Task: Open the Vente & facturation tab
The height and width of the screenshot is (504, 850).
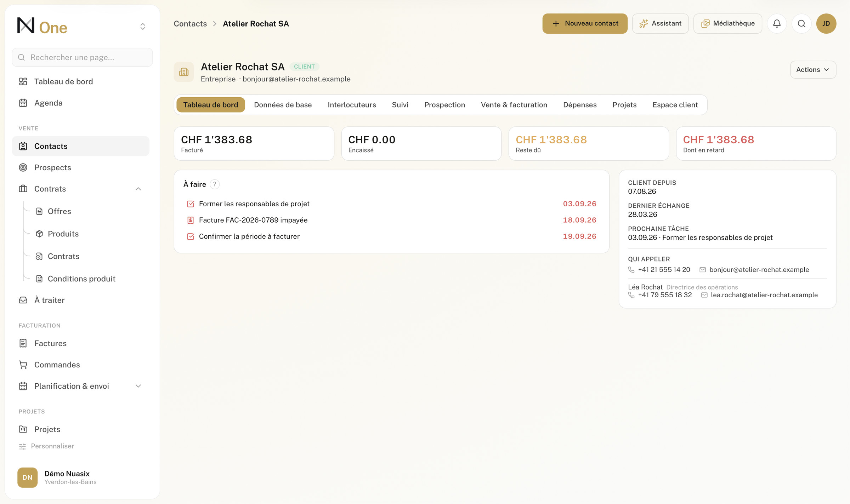Action: tap(514, 105)
